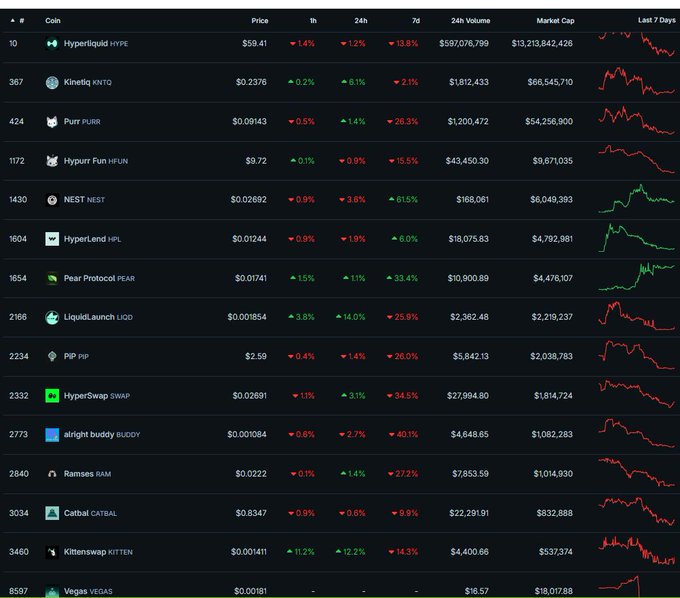Viewport: 680px width, 598px height.
Task: Click Hypurr Fun price $9.72
Action: [256, 161]
